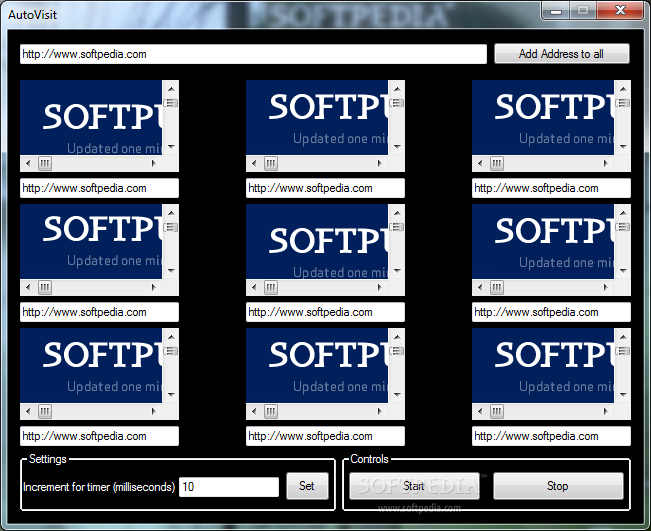Click scroll-up arrow of top-left preview
The image size is (651, 531).
pos(171,89)
